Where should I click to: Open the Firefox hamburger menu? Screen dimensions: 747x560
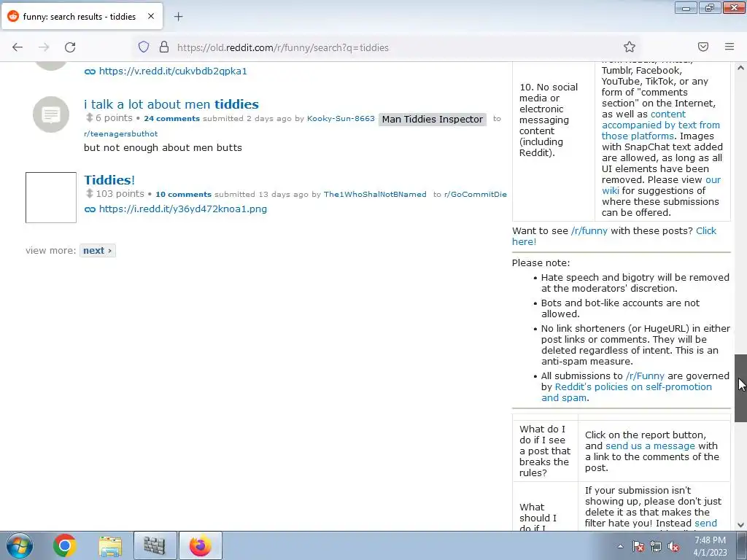click(729, 47)
